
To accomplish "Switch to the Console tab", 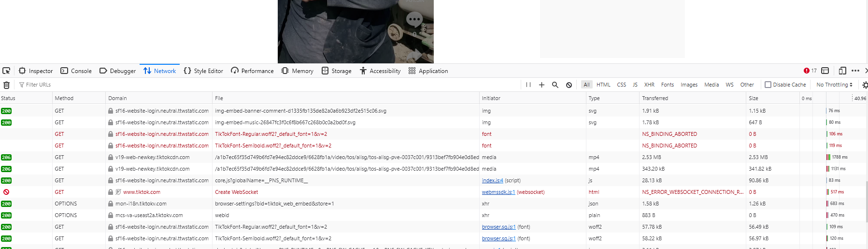I will (76, 71).
